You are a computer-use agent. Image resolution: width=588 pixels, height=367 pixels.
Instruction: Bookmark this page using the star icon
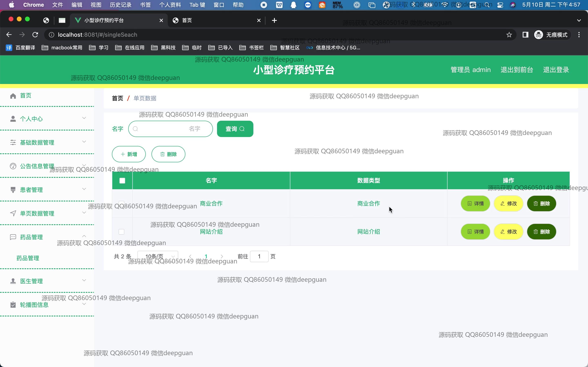(509, 35)
